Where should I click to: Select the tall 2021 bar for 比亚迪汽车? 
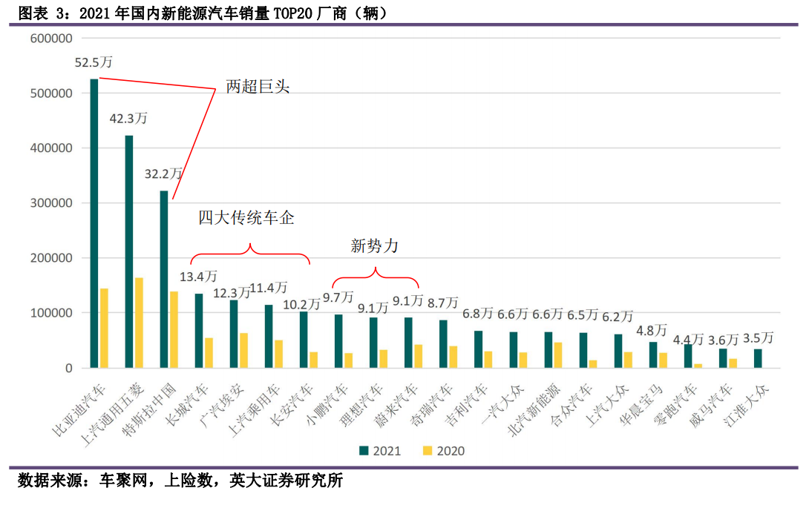click(94, 222)
